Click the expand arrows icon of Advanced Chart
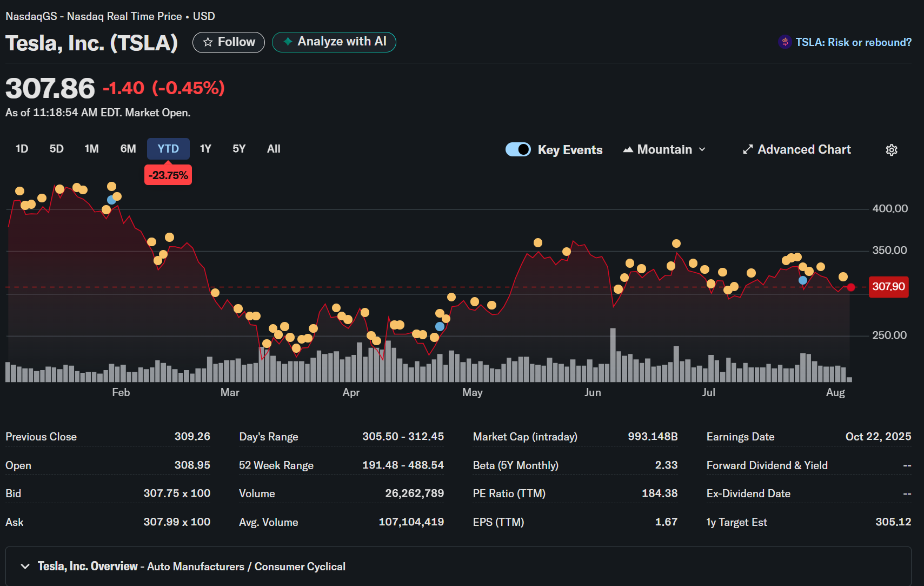The width and height of the screenshot is (924, 586). (748, 149)
